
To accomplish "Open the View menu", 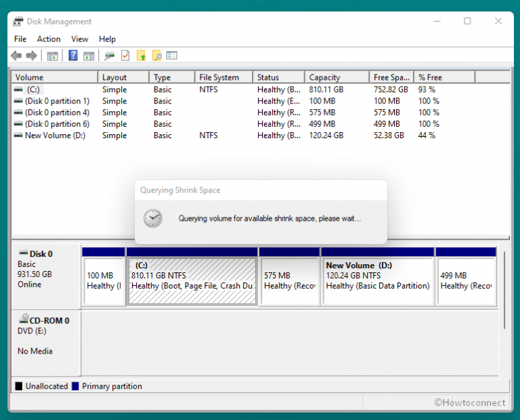I will [x=80, y=39].
